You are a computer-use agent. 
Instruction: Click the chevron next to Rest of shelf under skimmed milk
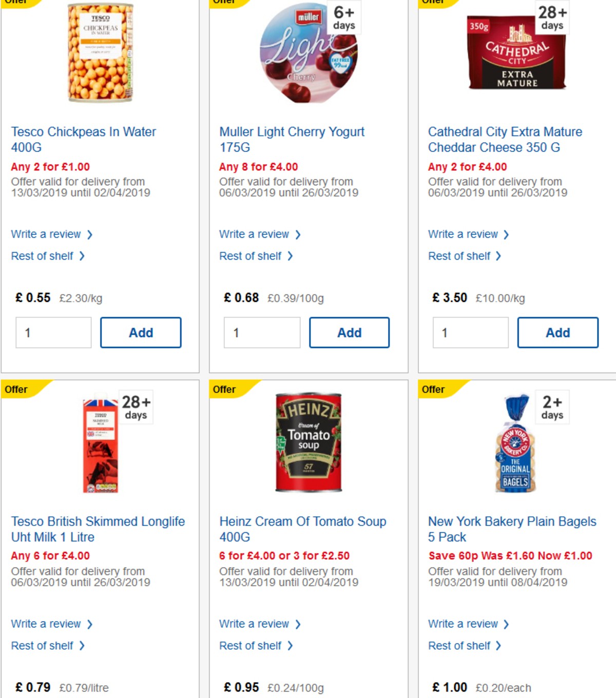pos(83,646)
